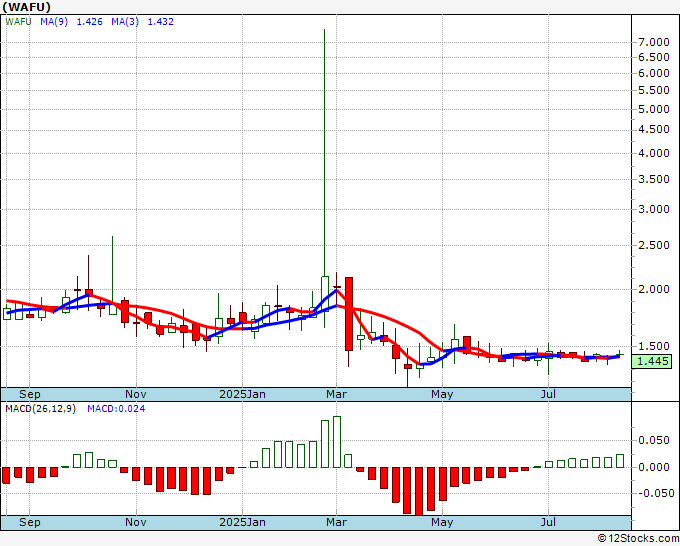Click the 3.500 price axis label
This screenshot has height=546, width=680.
coord(654,180)
